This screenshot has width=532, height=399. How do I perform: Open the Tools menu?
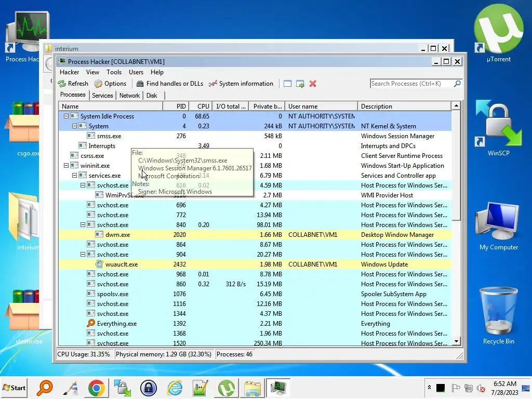click(x=114, y=72)
